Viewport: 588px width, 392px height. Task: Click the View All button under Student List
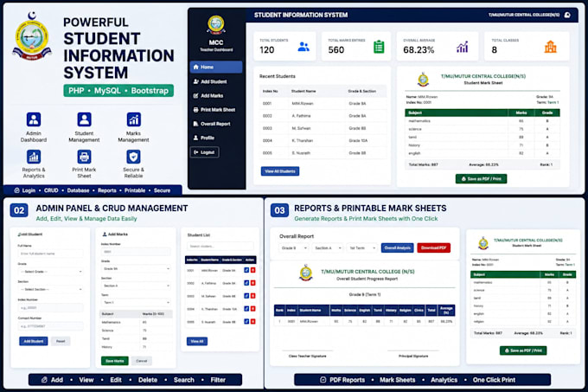[x=197, y=341]
